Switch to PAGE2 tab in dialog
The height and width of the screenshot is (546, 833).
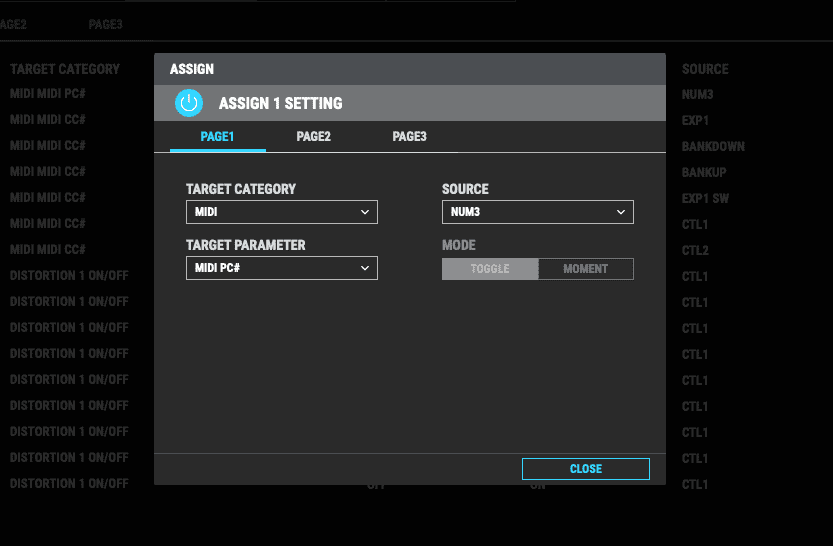pyautogui.click(x=313, y=136)
